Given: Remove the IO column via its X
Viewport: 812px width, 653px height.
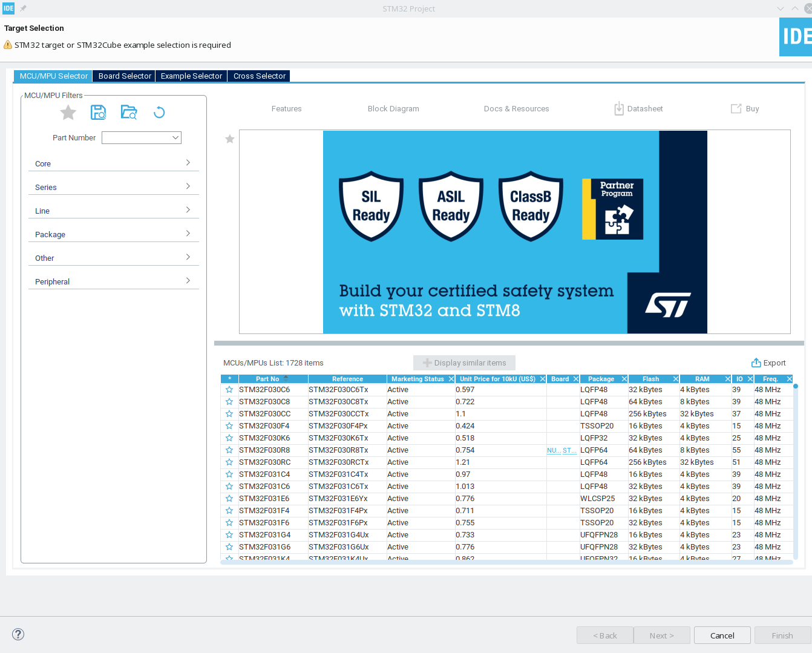Looking at the screenshot, I should [750, 379].
